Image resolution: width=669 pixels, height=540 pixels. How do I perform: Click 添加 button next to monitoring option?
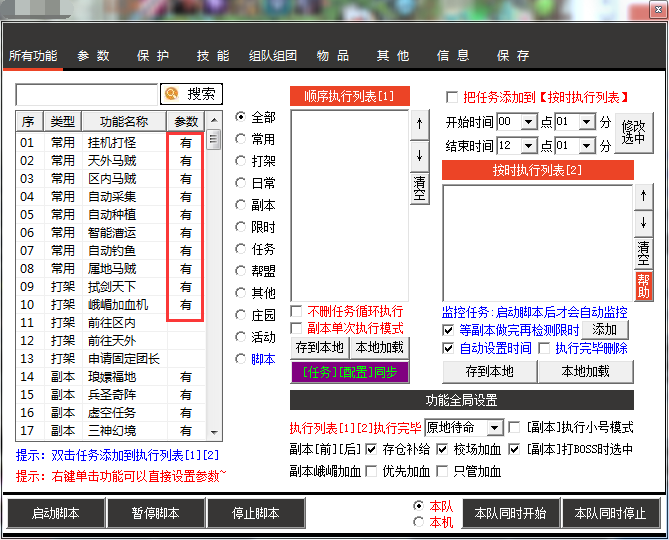point(605,330)
